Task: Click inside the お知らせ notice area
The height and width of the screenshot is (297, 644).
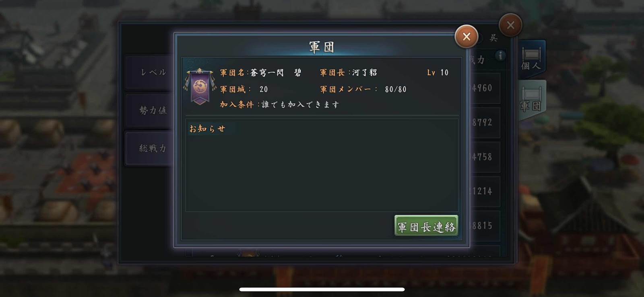Action: click(322, 165)
